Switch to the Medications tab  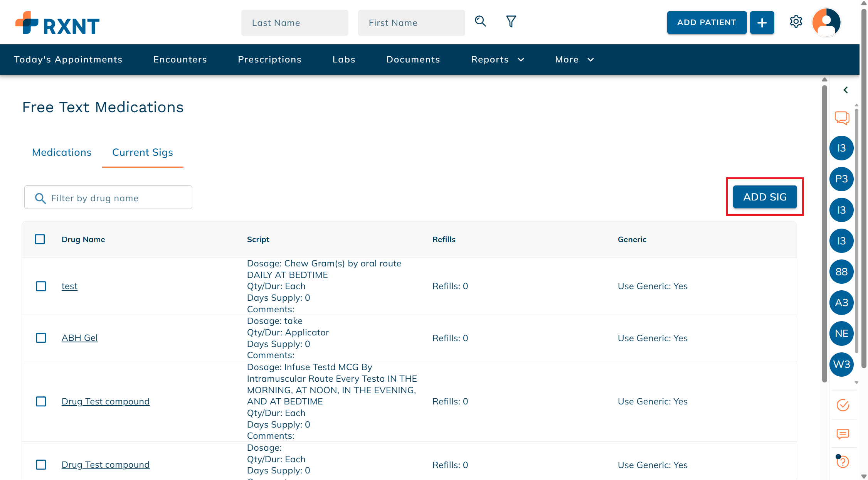[62, 152]
